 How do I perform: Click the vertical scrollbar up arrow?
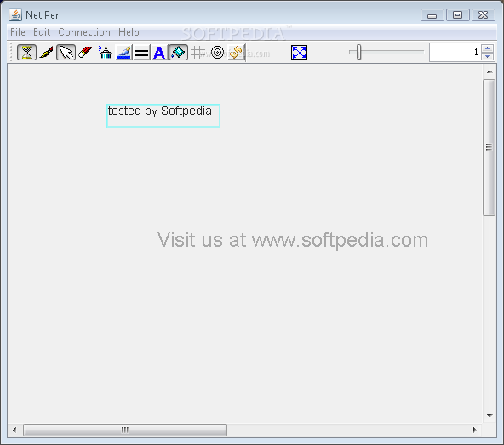pyautogui.click(x=490, y=71)
